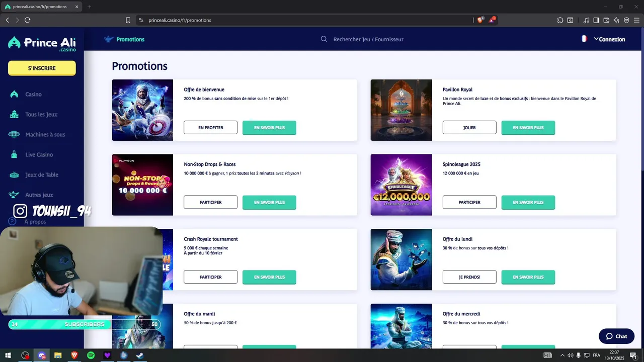
Task: Click EN SAVOIR PLUS for Offre du lundi
Action: point(528,277)
